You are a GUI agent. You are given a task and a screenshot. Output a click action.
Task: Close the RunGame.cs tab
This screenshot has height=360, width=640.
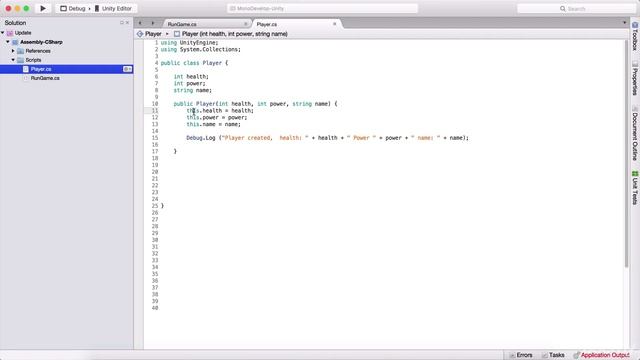pos(245,24)
